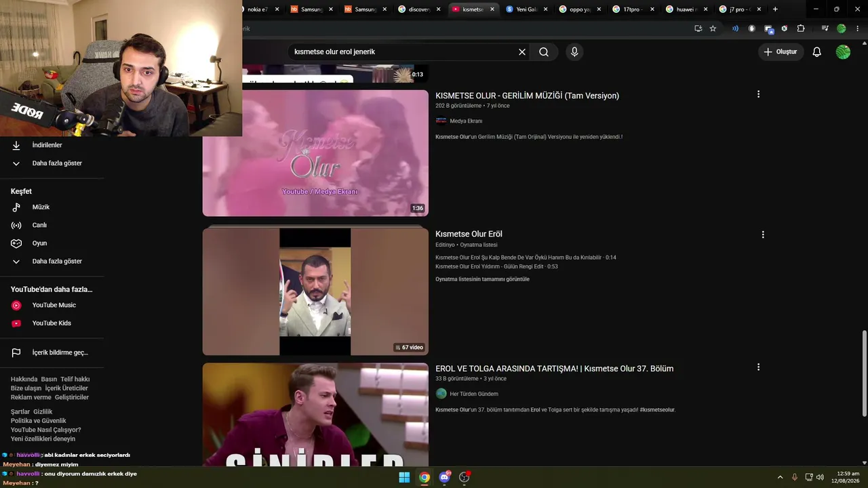The width and height of the screenshot is (868, 488).
Task: Switch to the discovery tab
Action: [x=414, y=9]
